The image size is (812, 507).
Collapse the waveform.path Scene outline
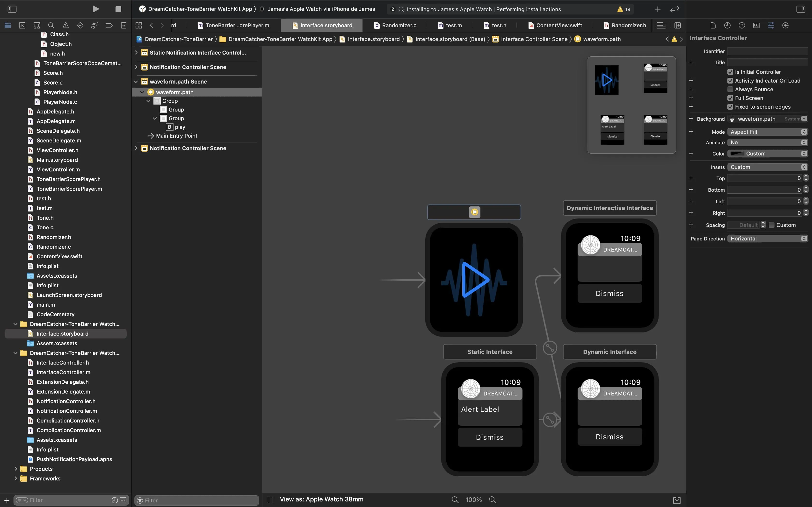point(136,82)
